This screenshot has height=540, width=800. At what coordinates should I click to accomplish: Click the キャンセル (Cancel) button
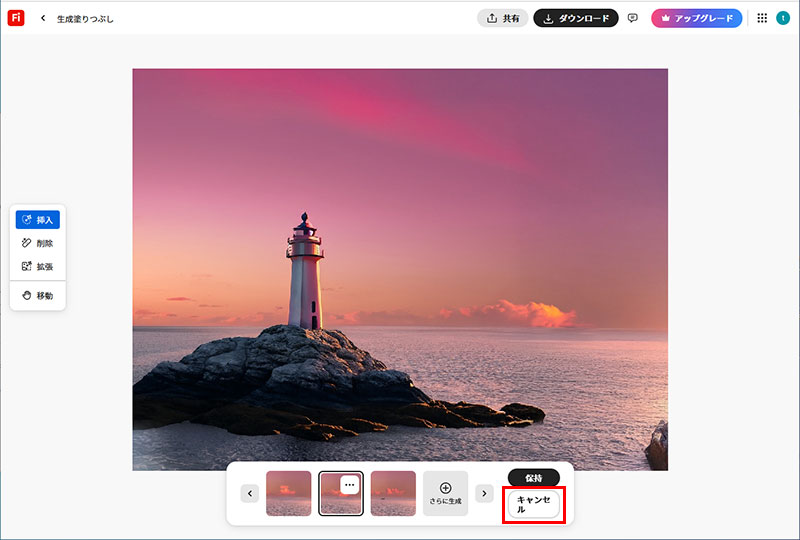pos(534,504)
